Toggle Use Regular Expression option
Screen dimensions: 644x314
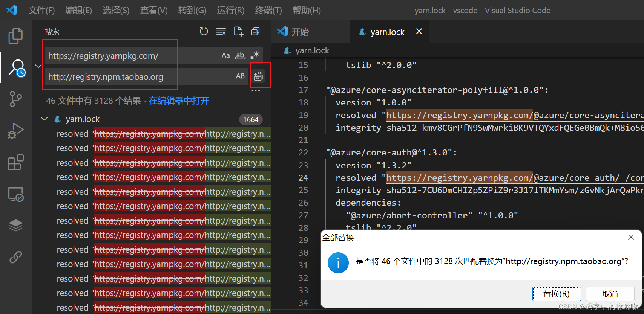coord(255,55)
